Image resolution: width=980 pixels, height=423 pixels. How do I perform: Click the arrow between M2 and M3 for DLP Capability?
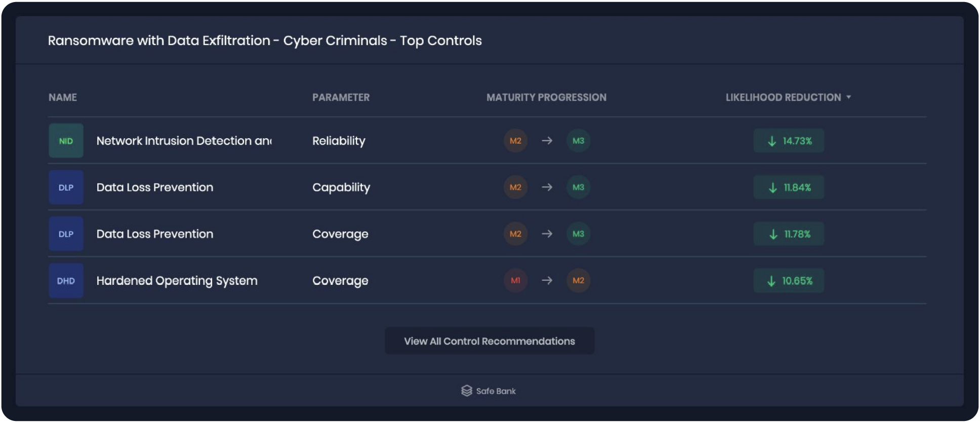[x=547, y=187]
